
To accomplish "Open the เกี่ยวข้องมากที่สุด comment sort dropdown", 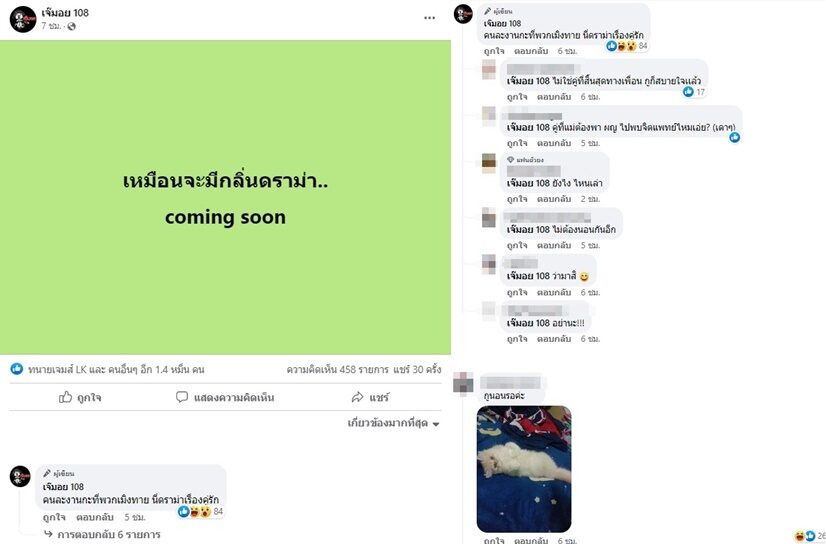I will click(394, 423).
